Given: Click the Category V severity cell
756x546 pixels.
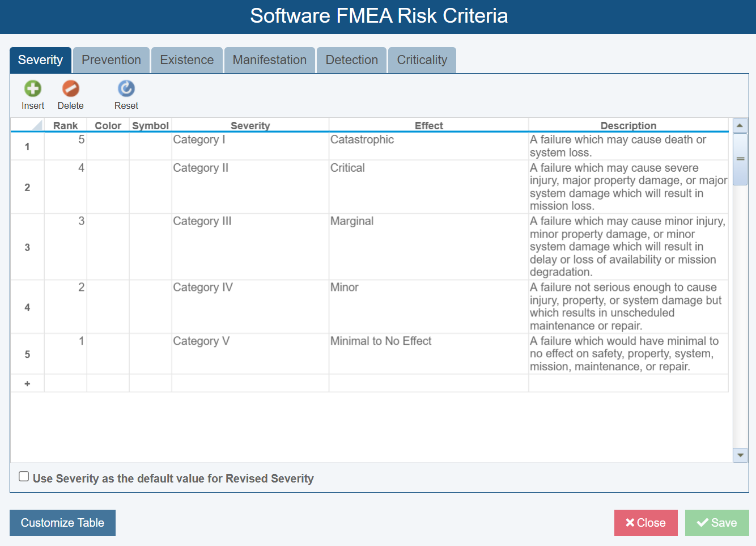Looking at the screenshot, I should point(250,354).
